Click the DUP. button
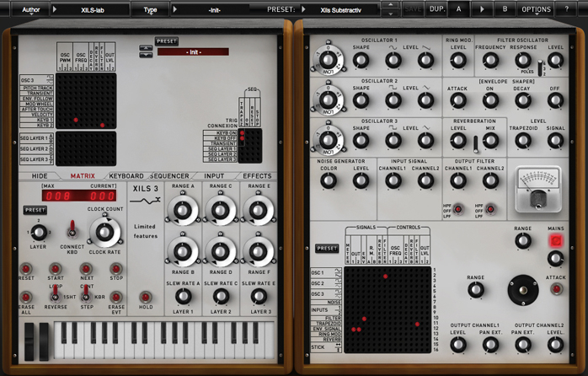The width and height of the screenshot is (588, 376). tap(437, 9)
